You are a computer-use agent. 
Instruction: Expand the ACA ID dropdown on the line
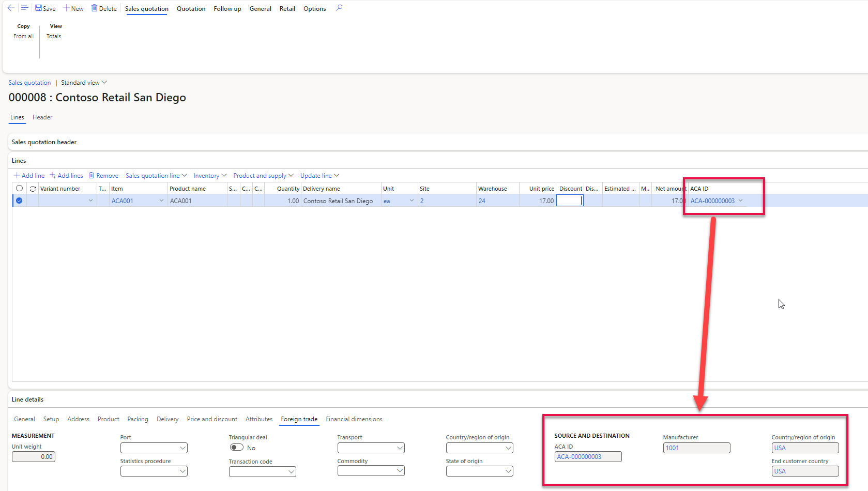(x=740, y=201)
